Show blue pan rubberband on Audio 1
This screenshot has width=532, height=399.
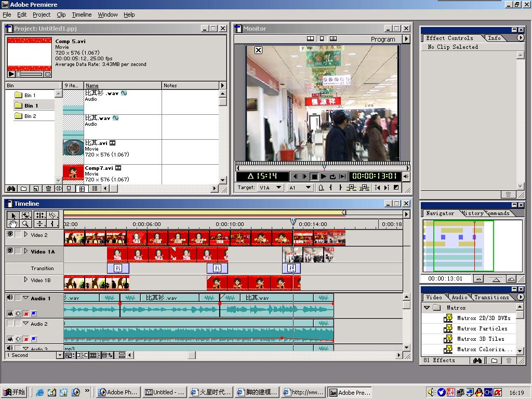[34, 313]
